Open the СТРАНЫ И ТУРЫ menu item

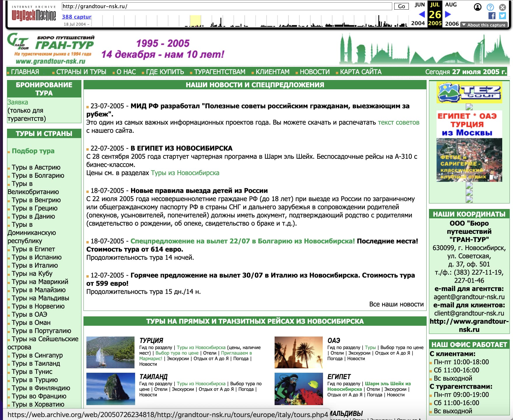pyautogui.click(x=81, y=72)
